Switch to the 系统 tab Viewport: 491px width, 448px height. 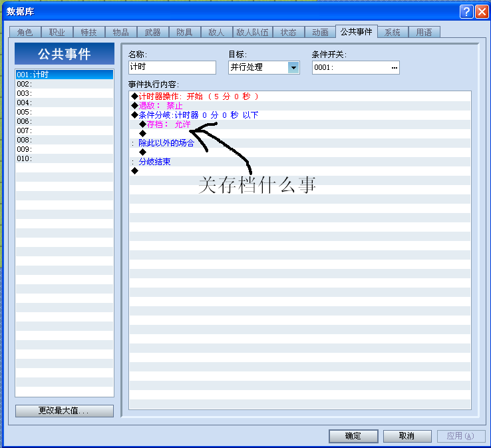tap(393, 32)
